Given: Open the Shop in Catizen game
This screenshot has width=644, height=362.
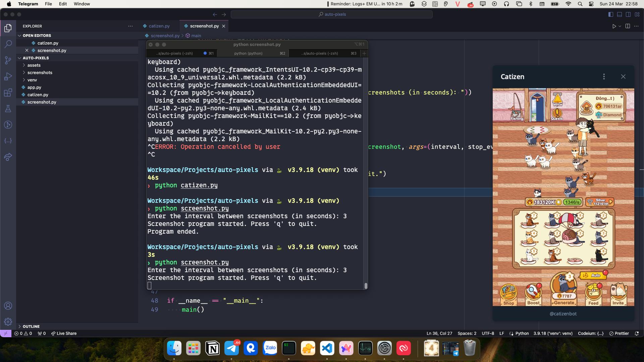Looking at the screenshot, I should pyautogui.click(x=508, y=295).
